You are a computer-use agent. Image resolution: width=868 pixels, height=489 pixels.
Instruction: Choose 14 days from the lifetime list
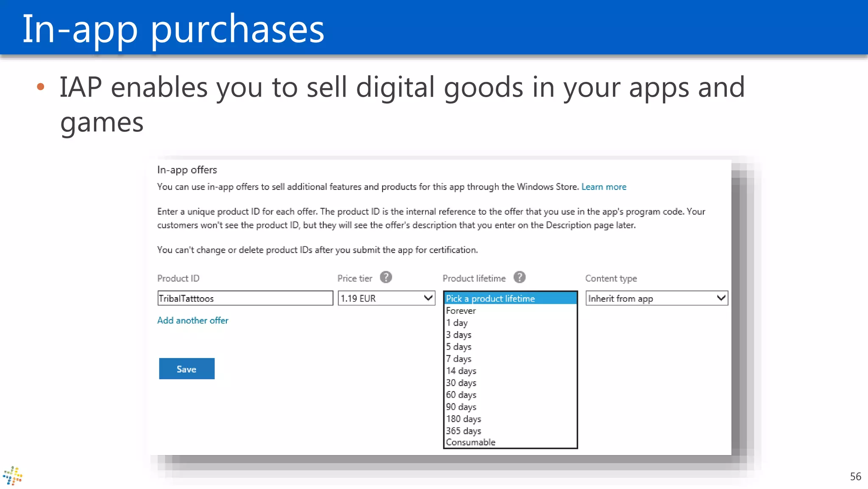coord(510,371)
